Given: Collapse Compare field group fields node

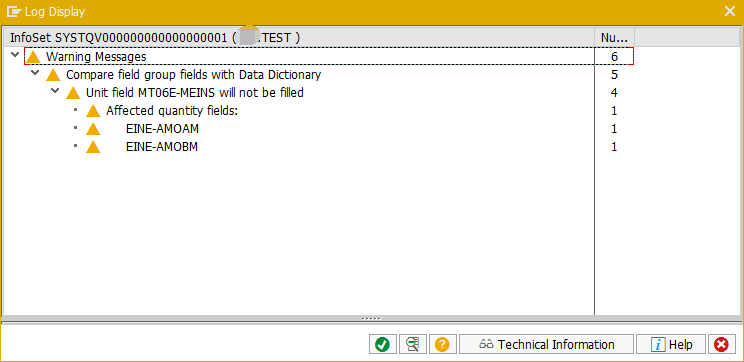Looking at the screenshot, I should click(35, 74).
